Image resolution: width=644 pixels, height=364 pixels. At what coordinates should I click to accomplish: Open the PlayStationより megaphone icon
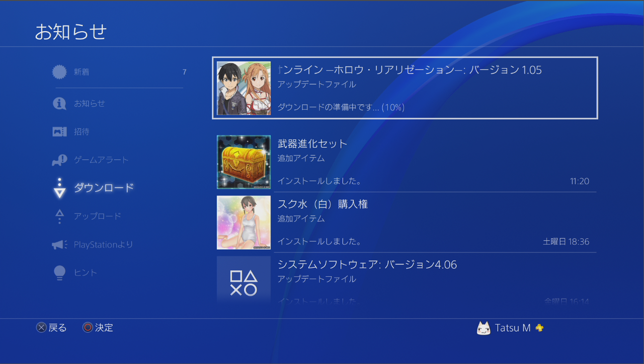tap(59, 245)
